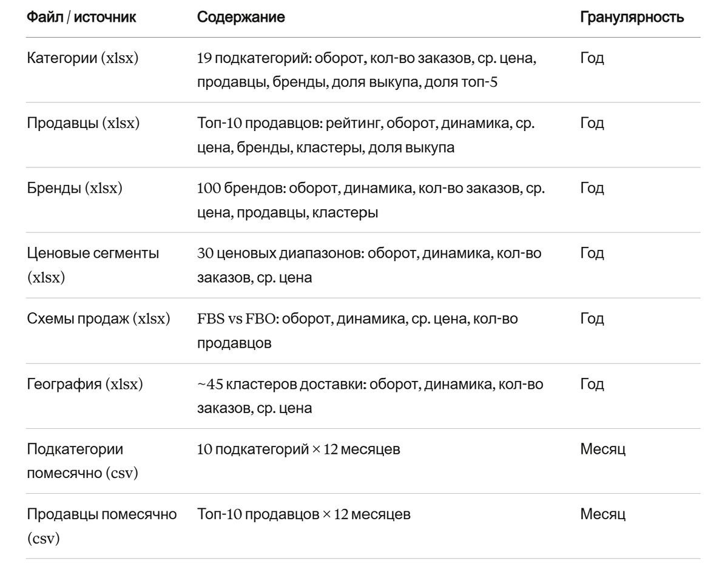728x572 pixels.
Task: Select the "Бренды (xlsx)" cell
Action: pyautogui.click(x=75, y=189)
